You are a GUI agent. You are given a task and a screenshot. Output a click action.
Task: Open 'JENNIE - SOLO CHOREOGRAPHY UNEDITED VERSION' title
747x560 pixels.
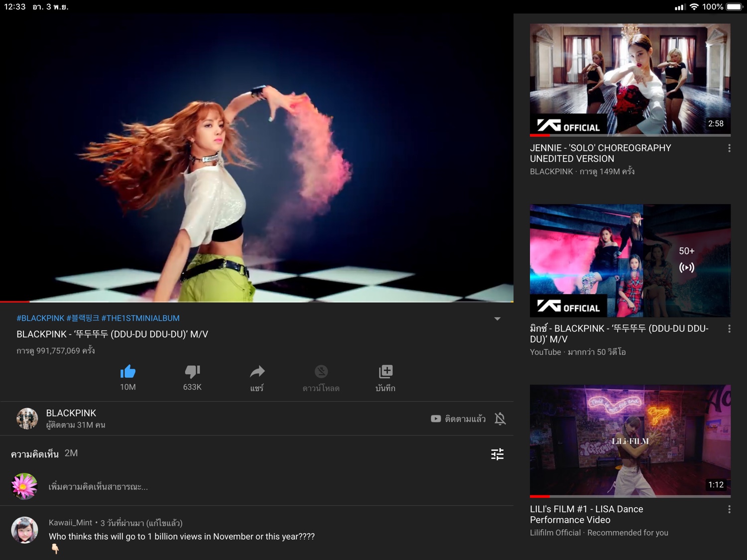tap(601, 153)
